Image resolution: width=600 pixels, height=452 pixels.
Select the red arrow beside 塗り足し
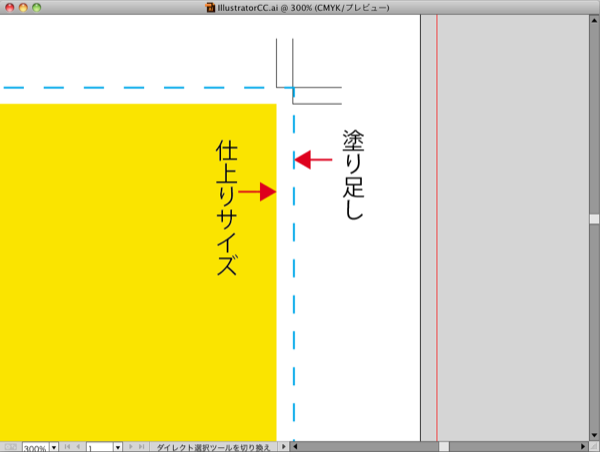[313, 159]
